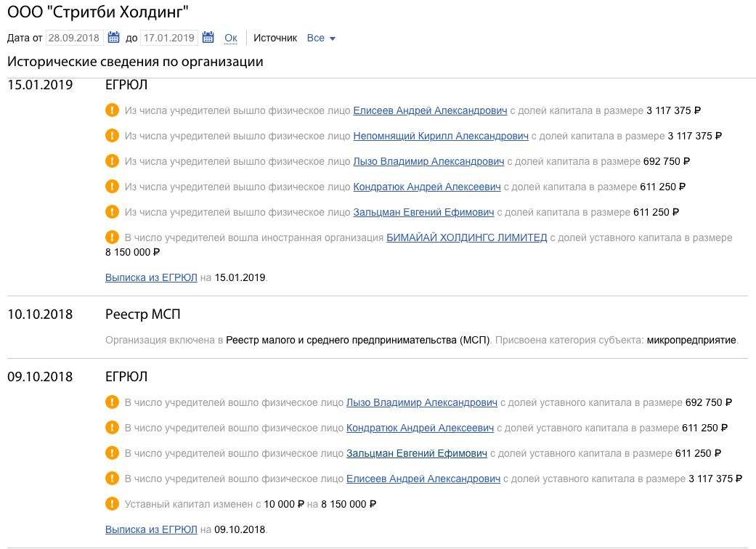Click the warning icon beside Непомнящий Кирилл exit entry
756x549 pixels.
point(112,136)
